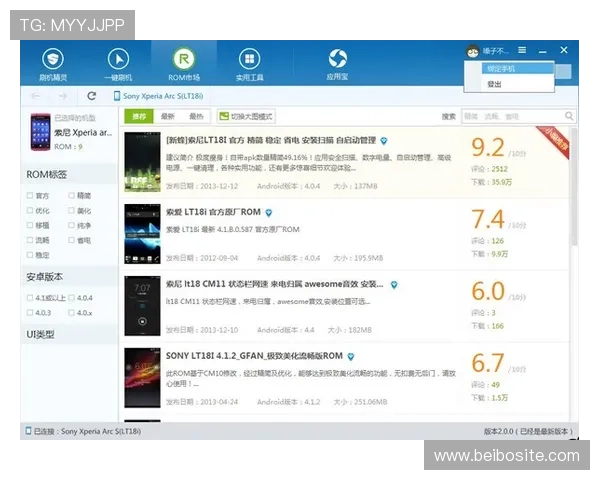Viewport: 600px width, 480px height.
Task: Switch to the 最新 tab
Action: 168,116
